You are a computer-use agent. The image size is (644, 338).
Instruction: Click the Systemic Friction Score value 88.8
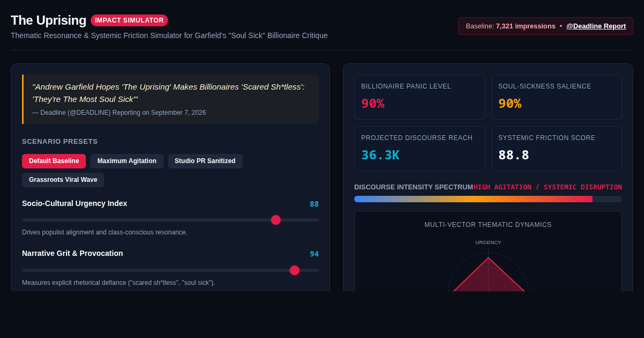coord(514,155)
